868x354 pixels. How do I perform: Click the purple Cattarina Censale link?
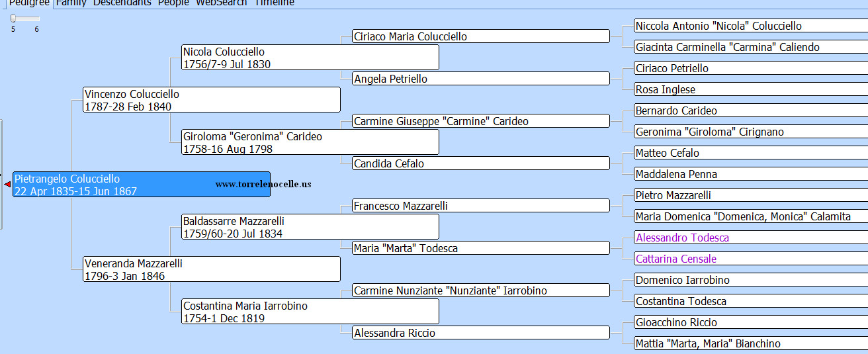click(675, 259)
